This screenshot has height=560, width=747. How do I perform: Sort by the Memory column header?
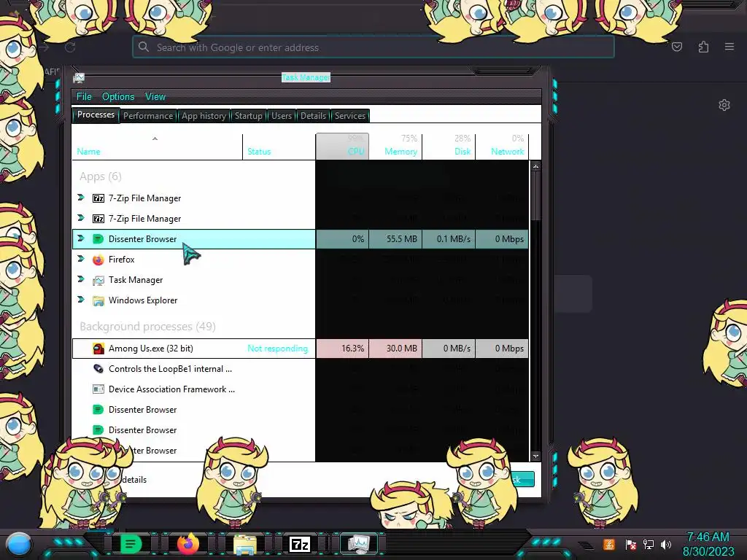(395, 146)
